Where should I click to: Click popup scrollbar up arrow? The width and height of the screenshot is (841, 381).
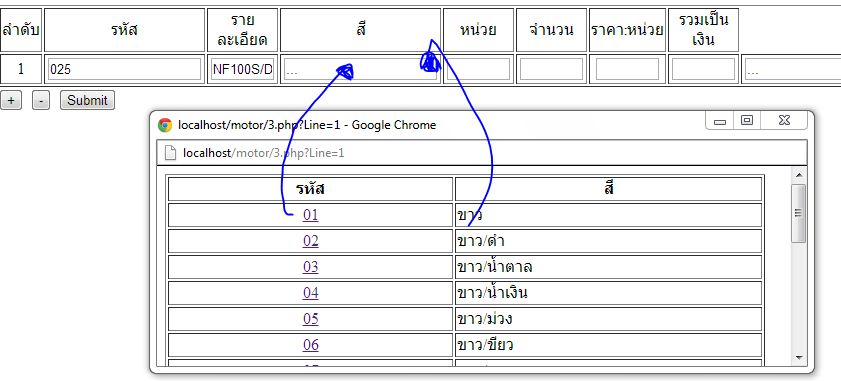[x=798, y=175]
